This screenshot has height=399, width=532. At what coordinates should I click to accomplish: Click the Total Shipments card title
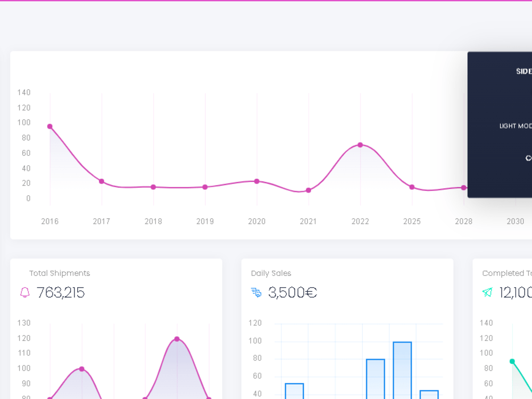(x=60, y=273)
